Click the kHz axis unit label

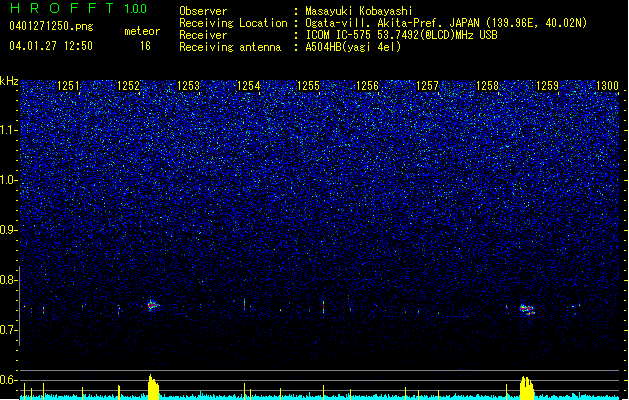9,81
